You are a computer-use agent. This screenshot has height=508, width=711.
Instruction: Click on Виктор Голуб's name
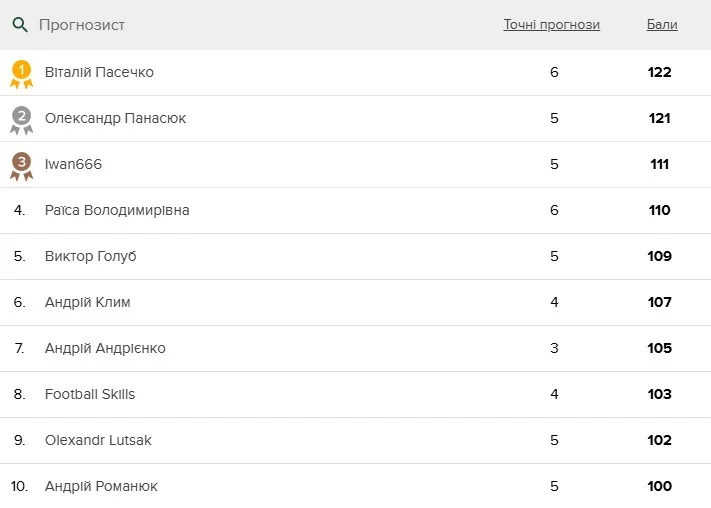pos(90,256)
